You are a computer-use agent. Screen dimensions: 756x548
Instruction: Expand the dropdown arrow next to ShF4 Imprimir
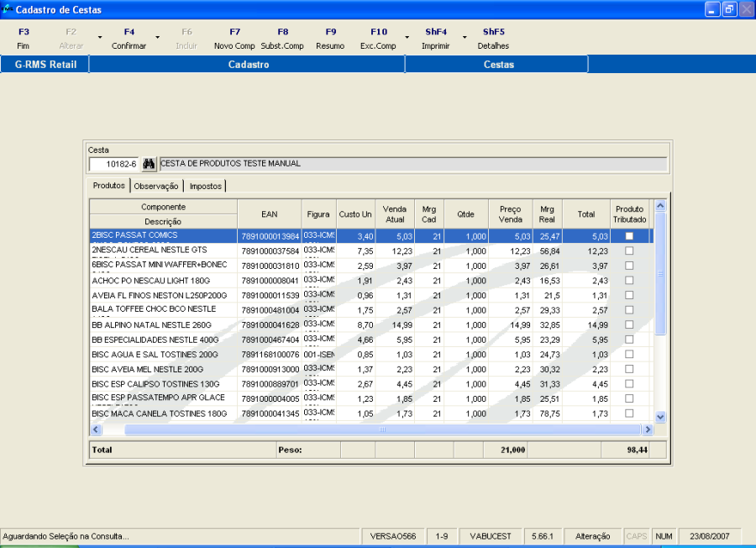[464, 39]
